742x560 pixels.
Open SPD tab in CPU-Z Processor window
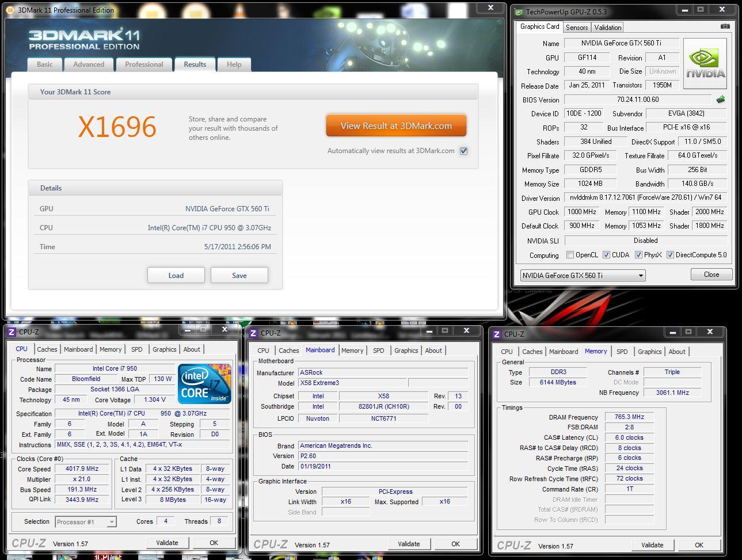136,349
